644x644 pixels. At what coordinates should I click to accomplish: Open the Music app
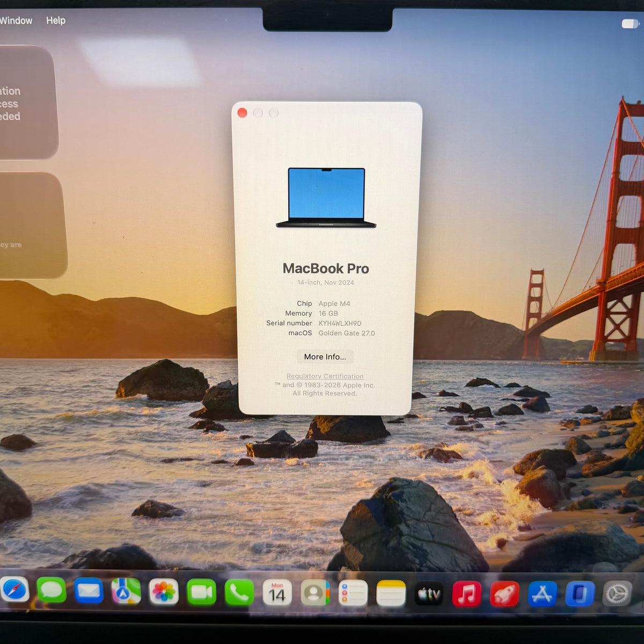pyautogui.click(x=467, y=594)
